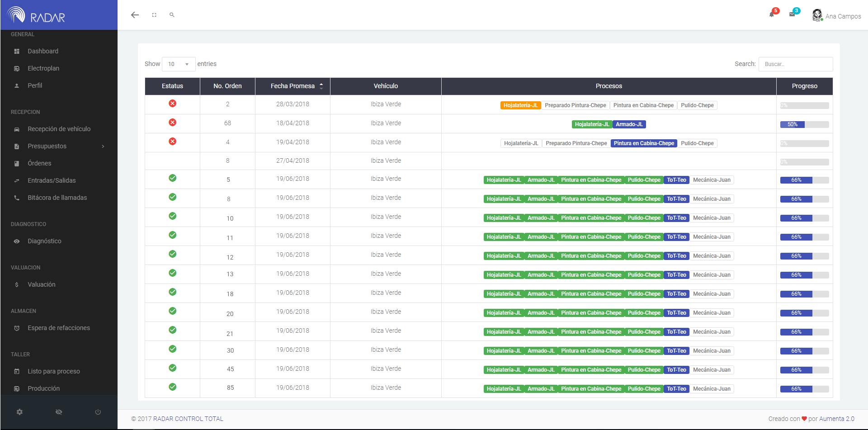868x430 pixels.
Task: Click the RADAR CONTROL TOTAL footer link
Action: click(188, 419)
